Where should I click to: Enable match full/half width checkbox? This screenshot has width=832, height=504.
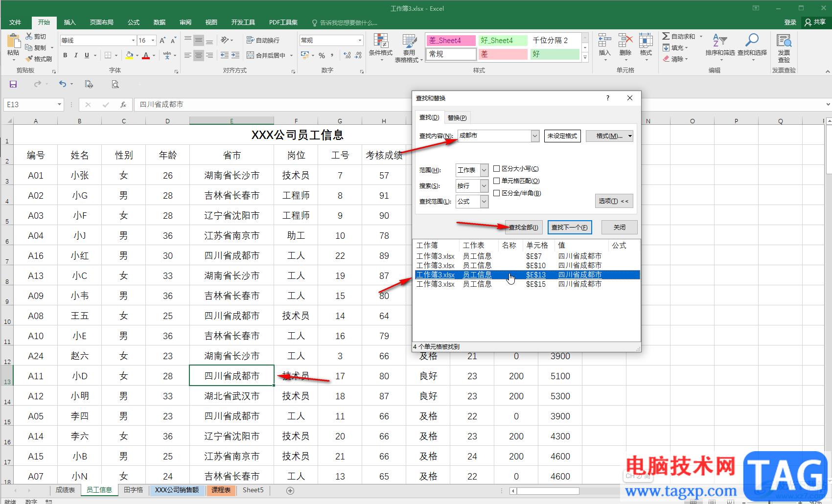pyautogui.click(x=497, y=193)
